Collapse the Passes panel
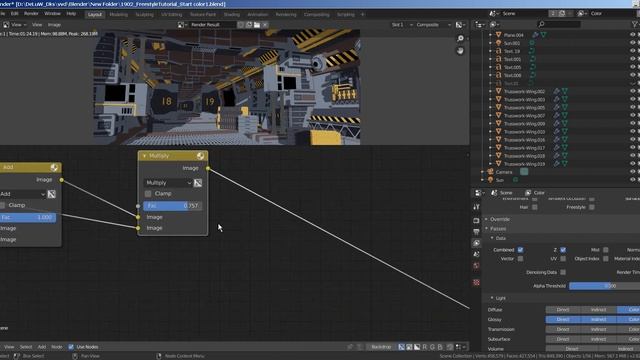The image size is (640, 360). pos(486,229)
